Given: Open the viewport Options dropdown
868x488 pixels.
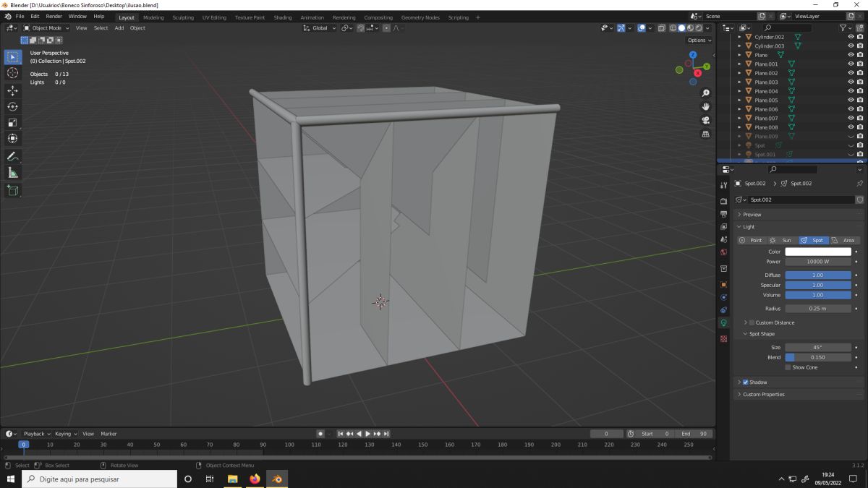Looking at the screenshot, I should (x=699, y=40).
